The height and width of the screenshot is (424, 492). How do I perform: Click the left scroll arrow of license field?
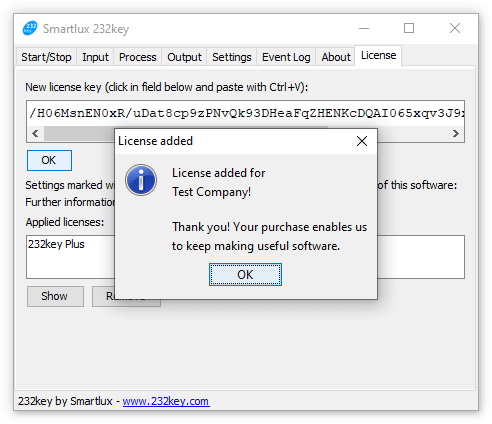click(x=35, y=134)
